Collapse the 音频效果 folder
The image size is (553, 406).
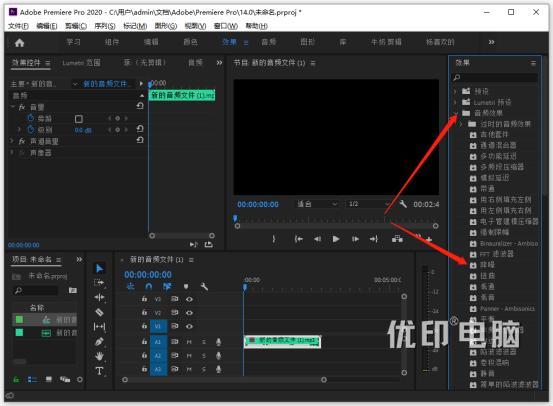455,113
